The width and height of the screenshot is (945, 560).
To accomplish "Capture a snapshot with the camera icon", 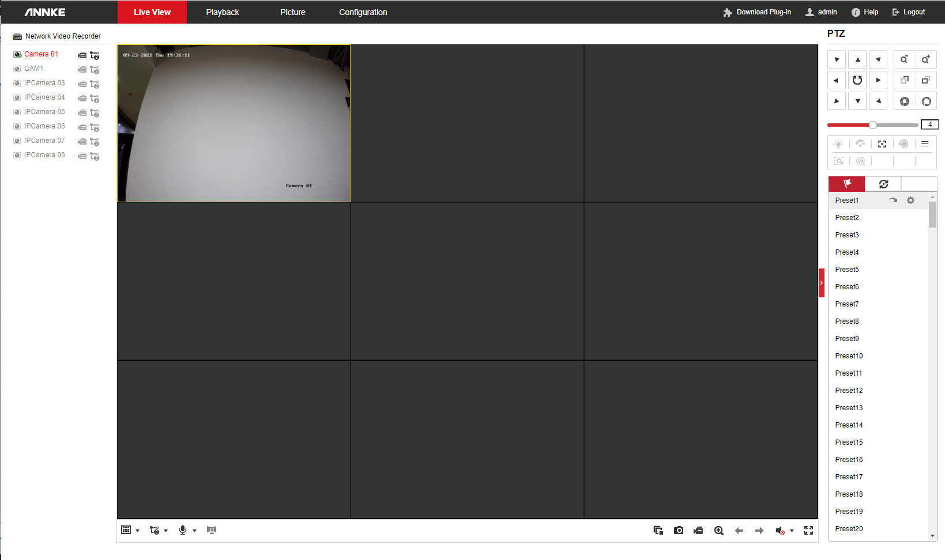I will click(679, 530).
